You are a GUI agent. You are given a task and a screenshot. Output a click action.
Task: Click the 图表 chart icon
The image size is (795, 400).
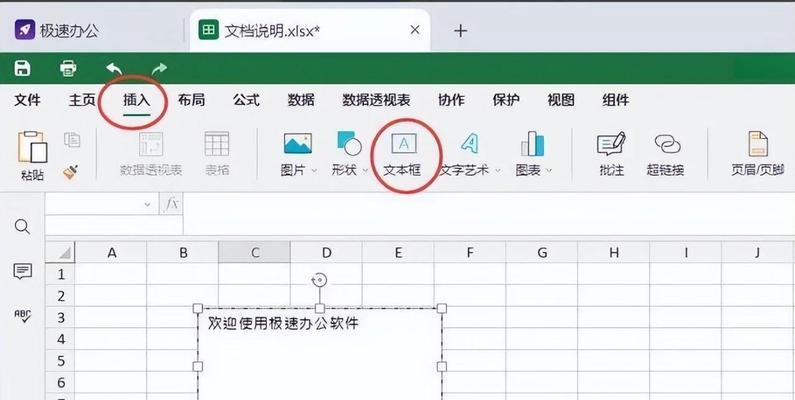(x=532, y=143)
